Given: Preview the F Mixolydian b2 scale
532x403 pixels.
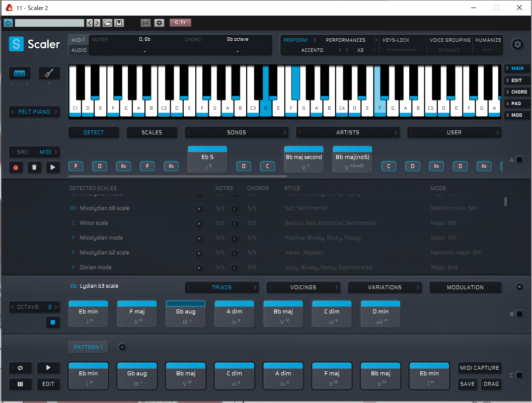Looking at the screenshot, I should point(199,253).
